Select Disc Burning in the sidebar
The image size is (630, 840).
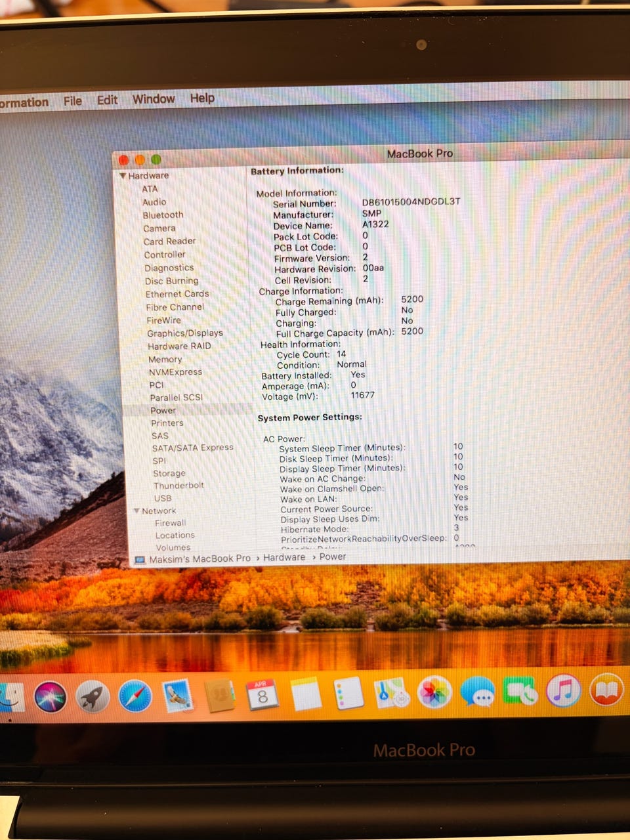[172, 281]
